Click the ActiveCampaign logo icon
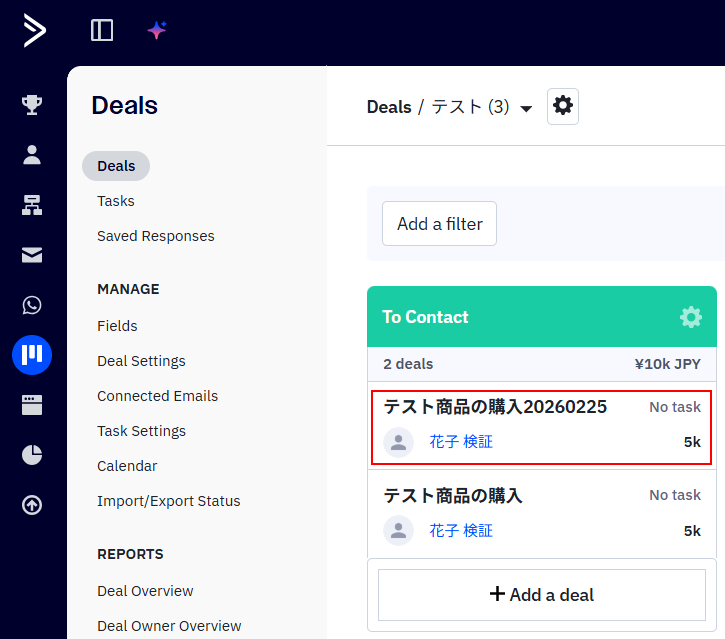725x639 pixels. [35, 30]
